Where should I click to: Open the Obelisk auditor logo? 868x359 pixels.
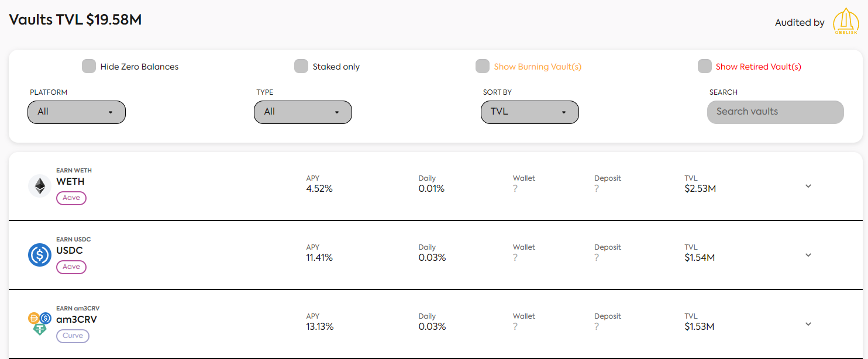[x=845, y=22]
